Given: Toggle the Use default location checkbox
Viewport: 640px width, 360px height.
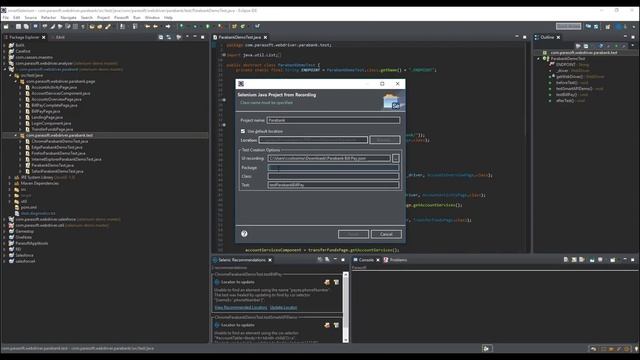Looking at the screenshot, I should tap(243, 131).
